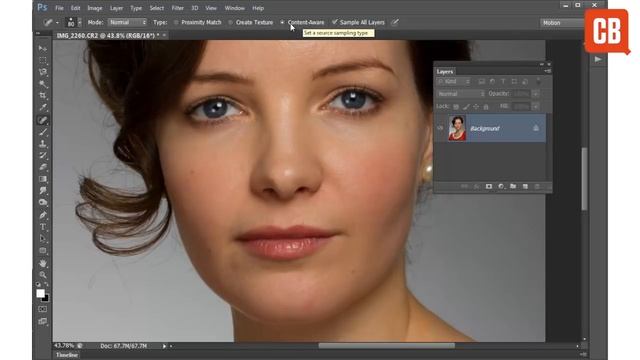The height and width of the screenshot is (360, 640).
Task: Select the Eraser tool
Action: coord(42,167)
